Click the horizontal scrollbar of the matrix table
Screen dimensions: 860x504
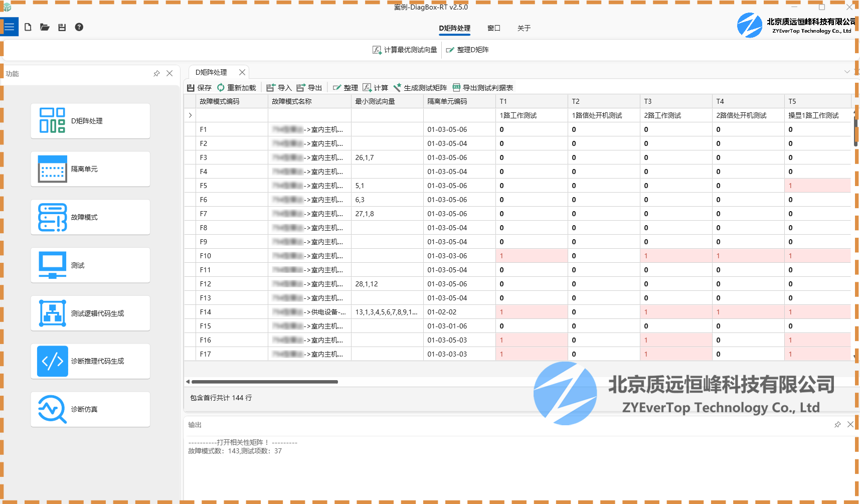(265, 382)
